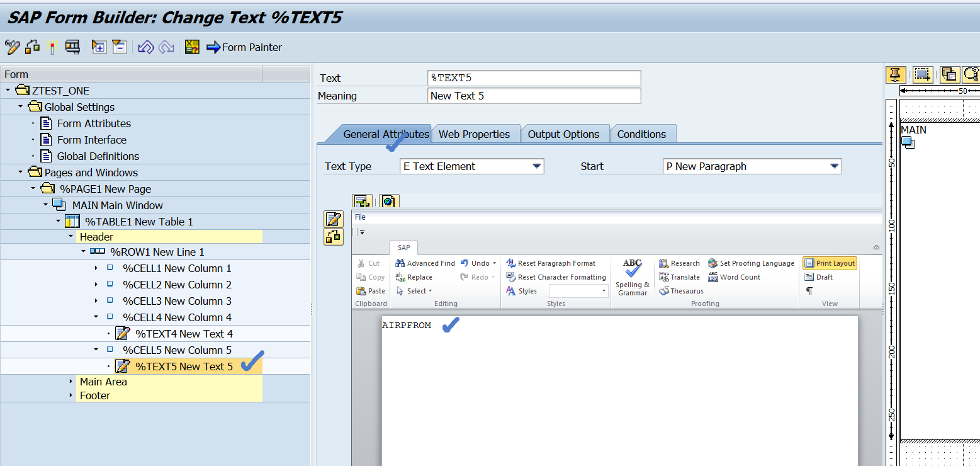This screenshot has height=466, width=980.
Task: Collapse the editor ribbon with the caret
Action: coord(876,247)
